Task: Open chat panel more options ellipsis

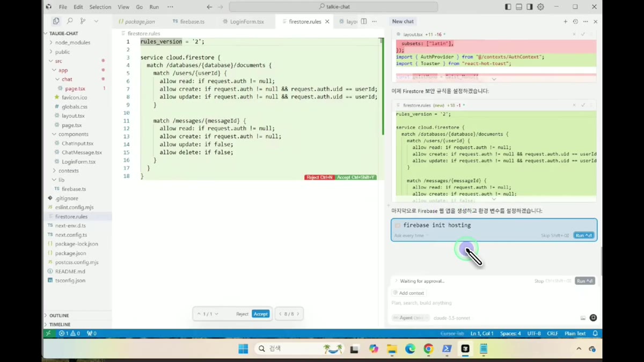Action: coord(586,21)
